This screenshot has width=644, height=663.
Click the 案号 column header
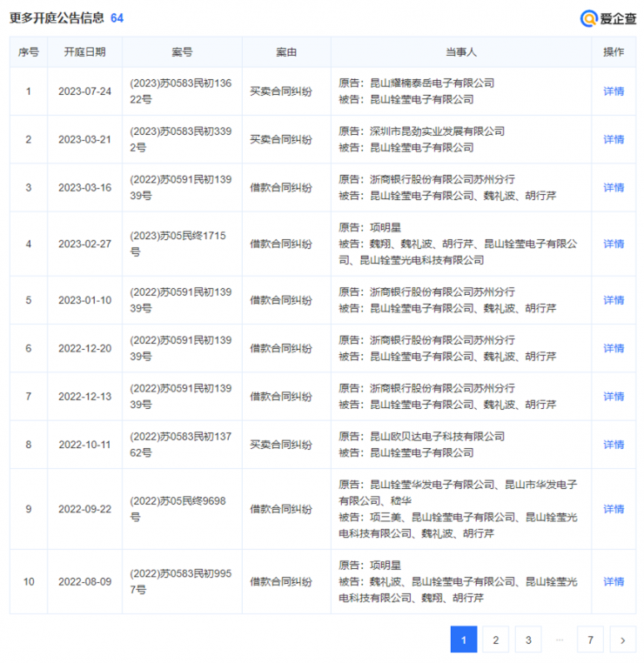(x=182, y=52)
